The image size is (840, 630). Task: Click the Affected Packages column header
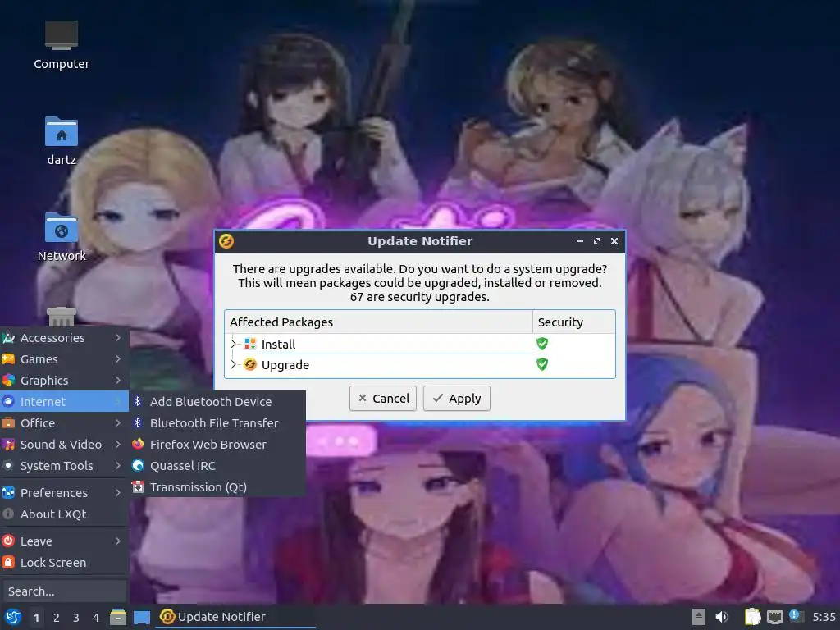pos(378,322)
